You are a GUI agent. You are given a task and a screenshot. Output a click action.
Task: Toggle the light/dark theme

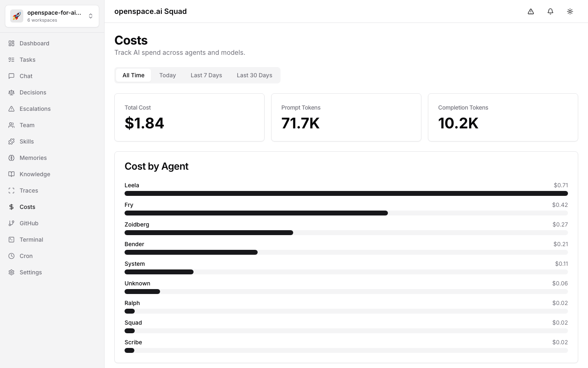click(570, 11)
